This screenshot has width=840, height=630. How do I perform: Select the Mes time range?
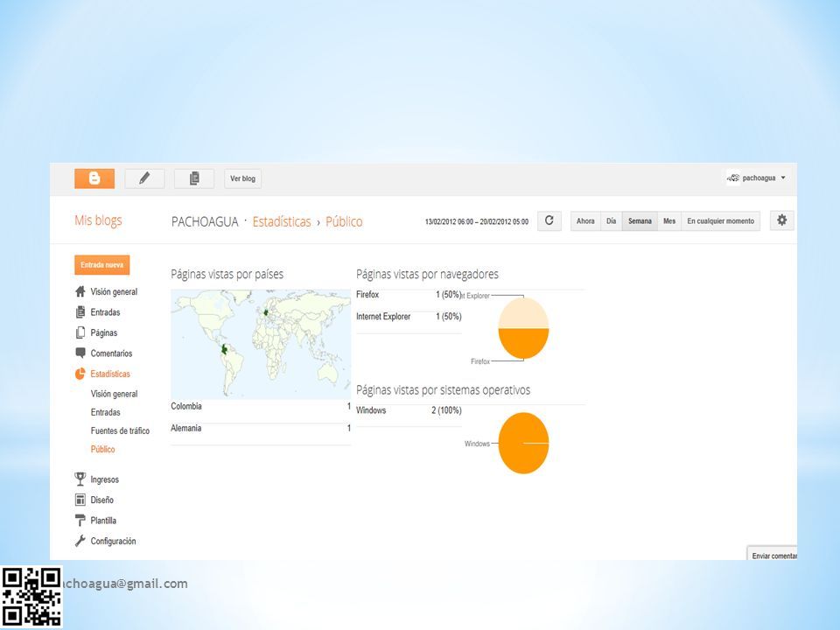[669, 220]
